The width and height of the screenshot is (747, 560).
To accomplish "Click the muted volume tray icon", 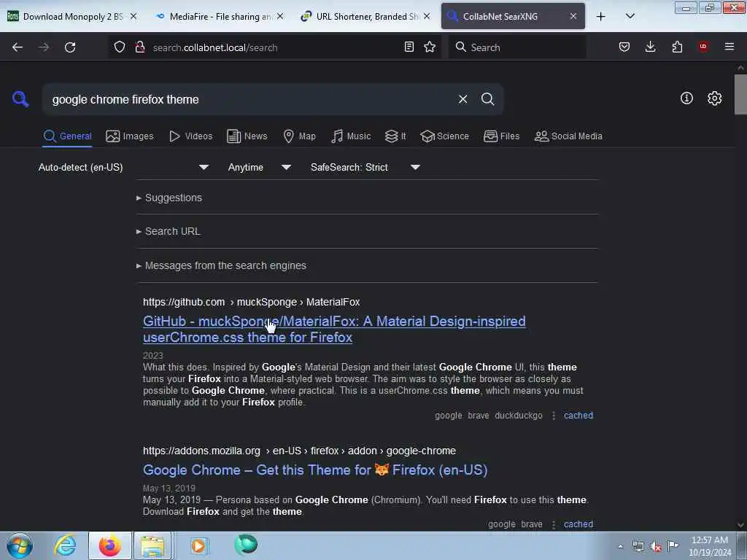I will (656, 547).
